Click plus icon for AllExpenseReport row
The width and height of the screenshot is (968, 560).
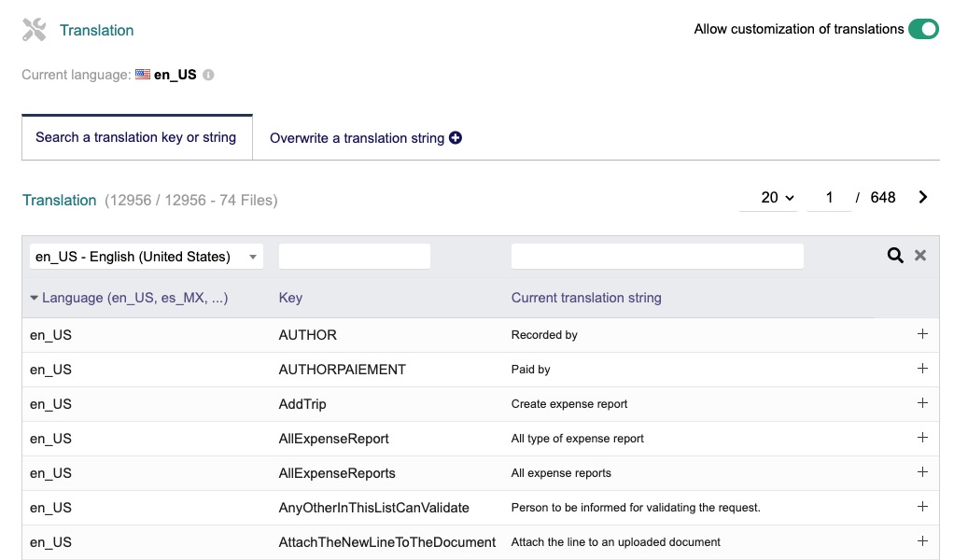click(922, 438)
